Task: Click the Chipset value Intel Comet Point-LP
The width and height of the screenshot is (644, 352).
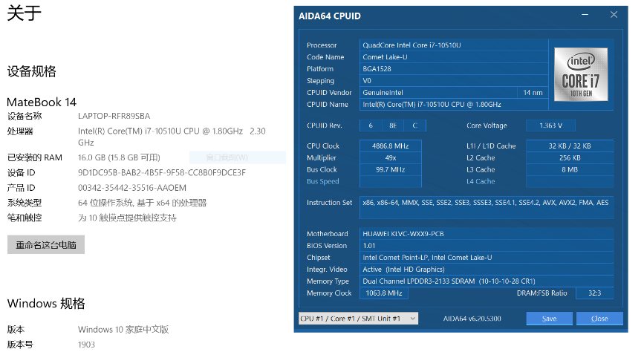Action: [x=487, y=258]
